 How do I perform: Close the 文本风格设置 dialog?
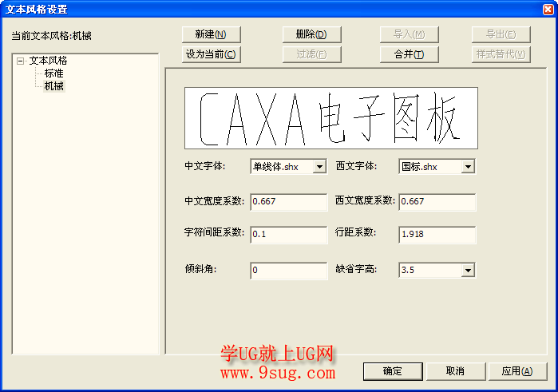click(548, 9)
